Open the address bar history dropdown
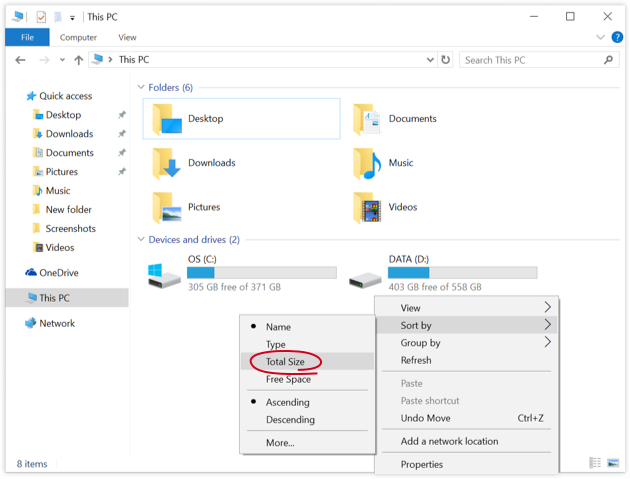The image size is (630, 479). point(430,60)
